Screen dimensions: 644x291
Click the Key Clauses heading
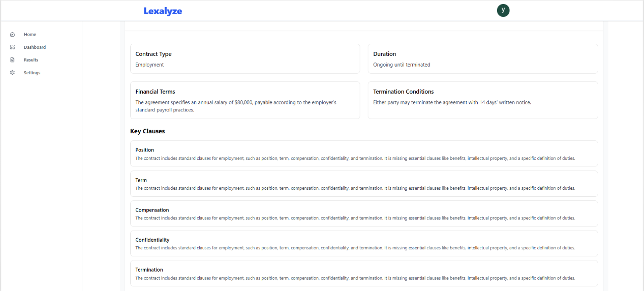pos(147,131)
